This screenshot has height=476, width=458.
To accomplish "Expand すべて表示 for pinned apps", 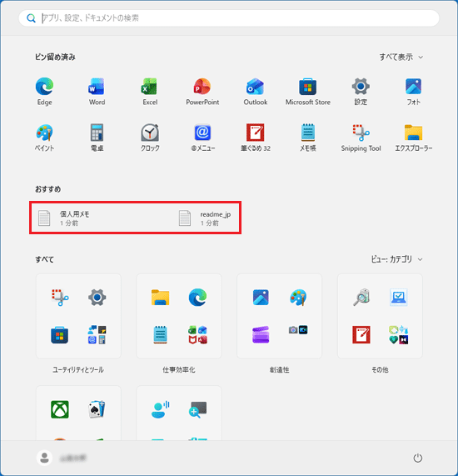I will point(401,57).
